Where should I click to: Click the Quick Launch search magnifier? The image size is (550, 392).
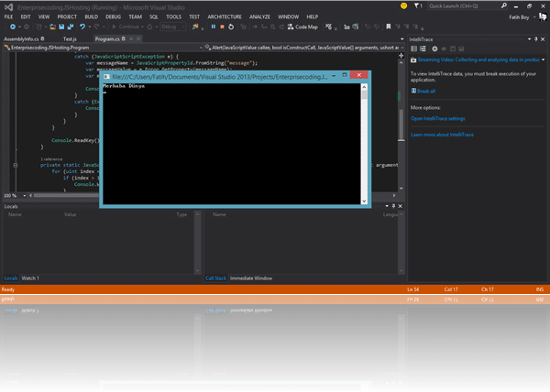pos(504,5)
